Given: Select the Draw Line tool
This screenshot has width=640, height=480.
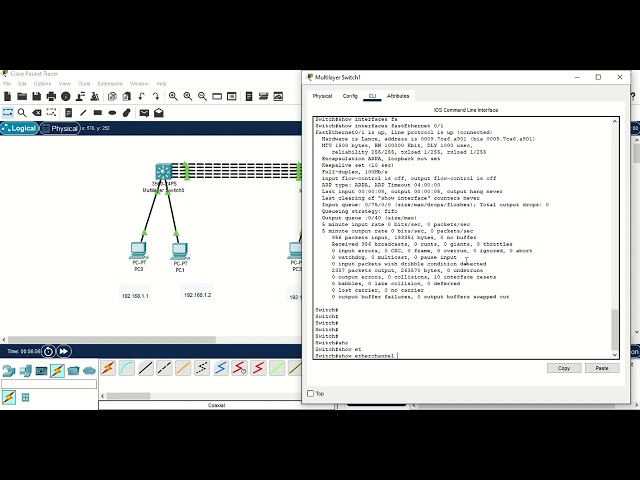Looking at the screenshot, I should click(83, 113).
